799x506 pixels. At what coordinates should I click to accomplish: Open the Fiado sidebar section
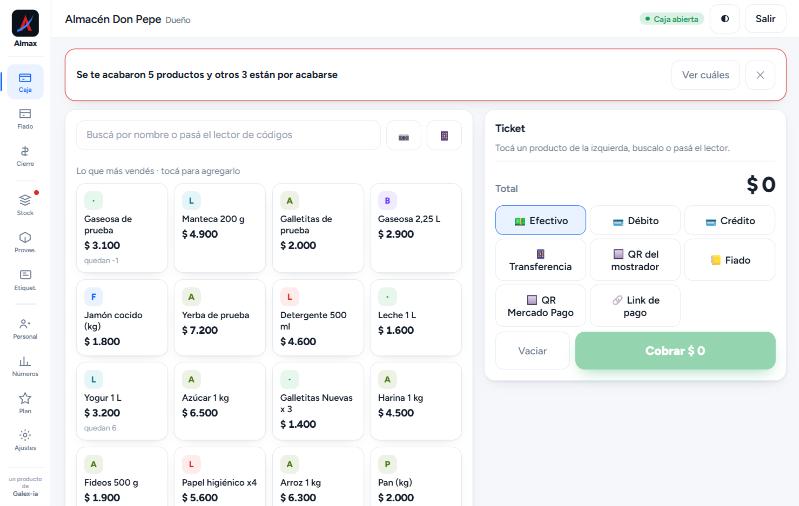pyautogui.click(x=25, y=119)
